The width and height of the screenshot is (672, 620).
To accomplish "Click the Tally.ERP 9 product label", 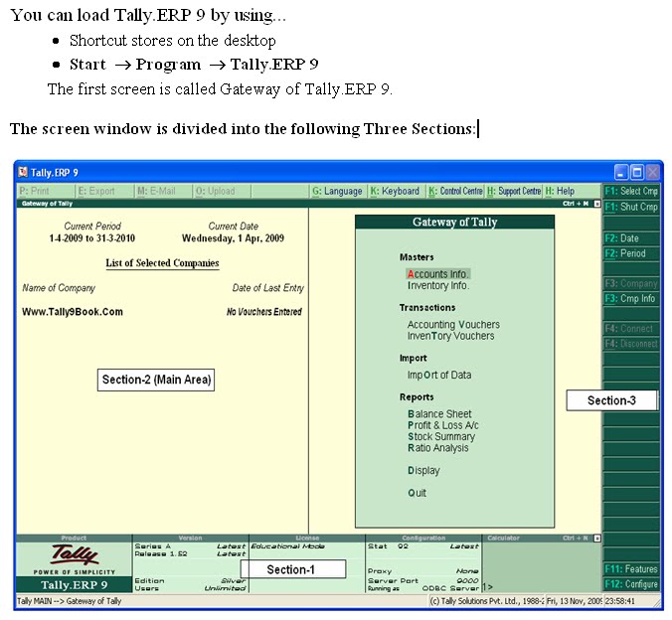I will pos(75,585).
